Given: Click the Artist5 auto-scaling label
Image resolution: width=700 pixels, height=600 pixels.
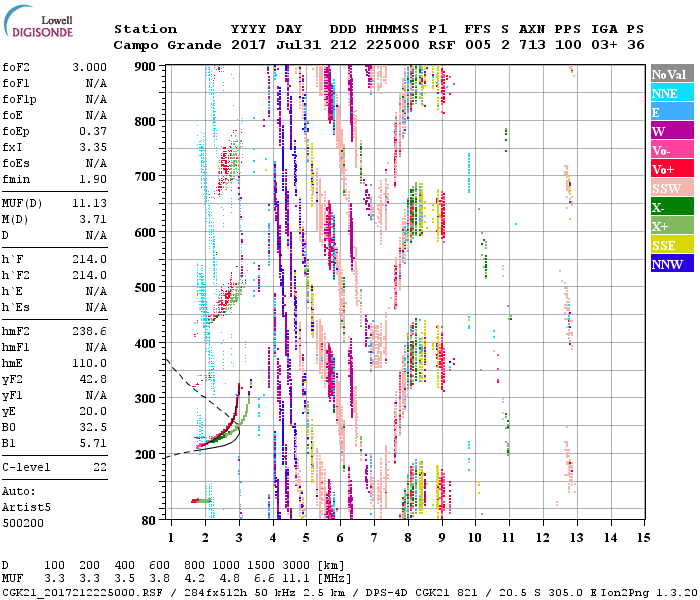Looking at the screenshot, I should coord(26,507).
